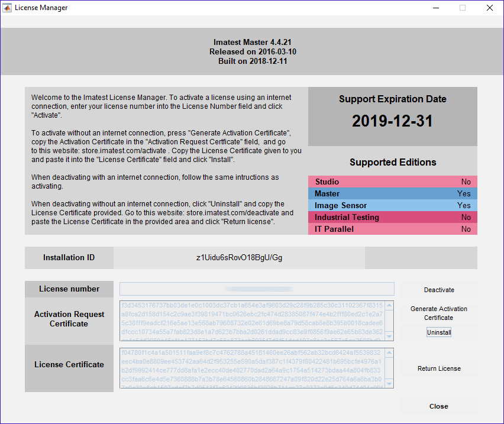Image resolution: width=504 pixels, height=424 pixels.
Task: Close the window with title bar X
Action: pyautogui.click(x=490, y=8)
